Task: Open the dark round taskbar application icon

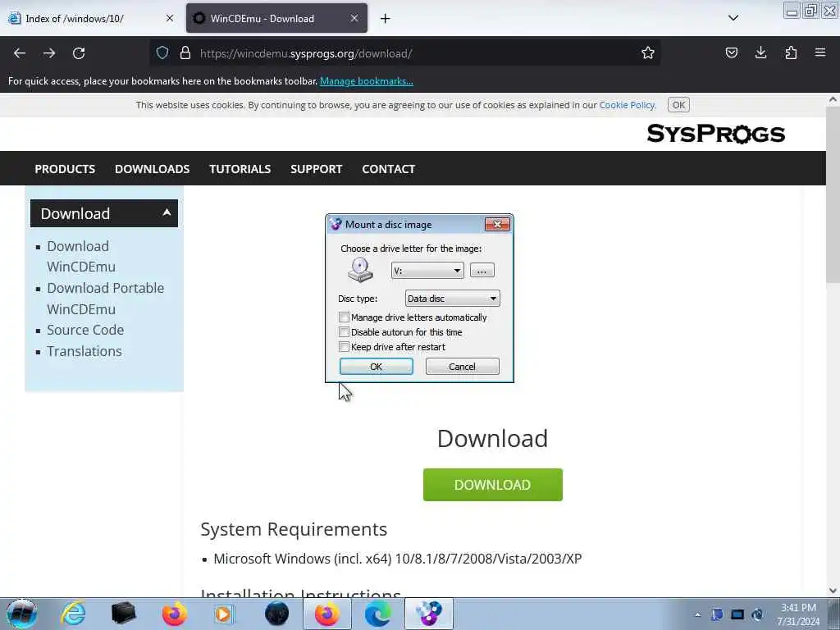Action: click(x=276, y=614)
